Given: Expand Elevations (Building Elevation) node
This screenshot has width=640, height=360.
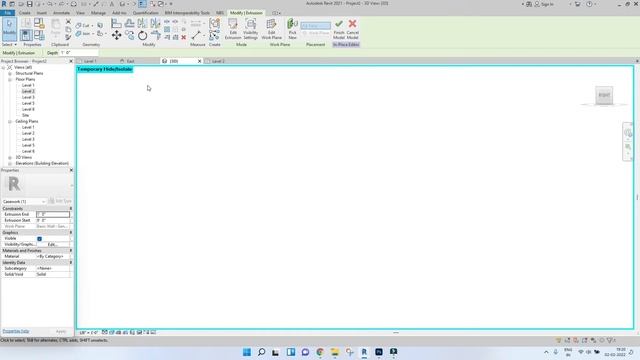Looking at the screenshot, I should click(x=10, y=163).
